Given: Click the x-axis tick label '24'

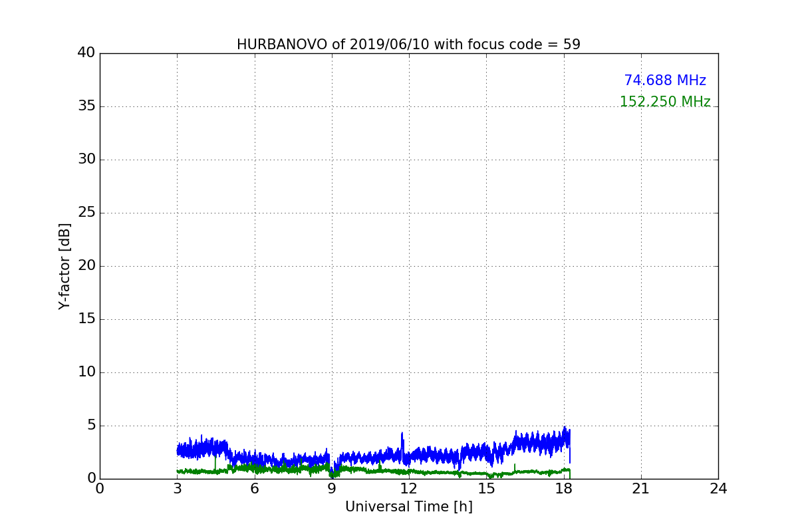Looking at the screenshot, I should coord(718,488).
